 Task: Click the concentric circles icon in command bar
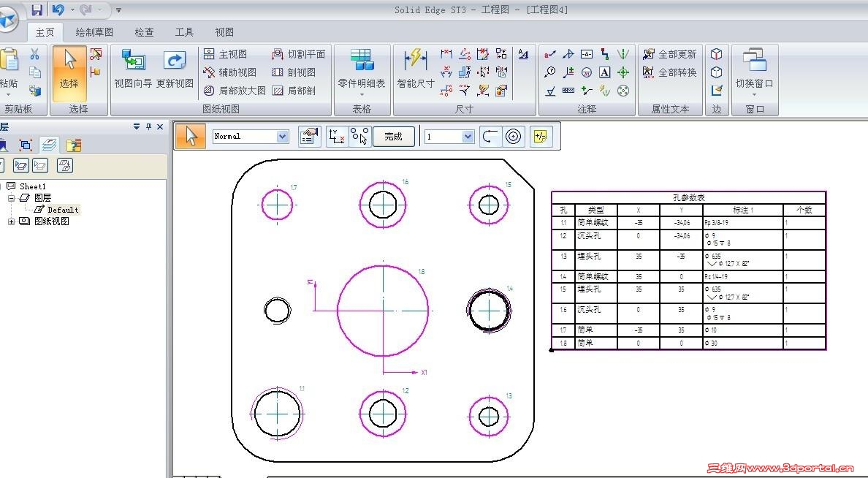[x=513, y=136]
